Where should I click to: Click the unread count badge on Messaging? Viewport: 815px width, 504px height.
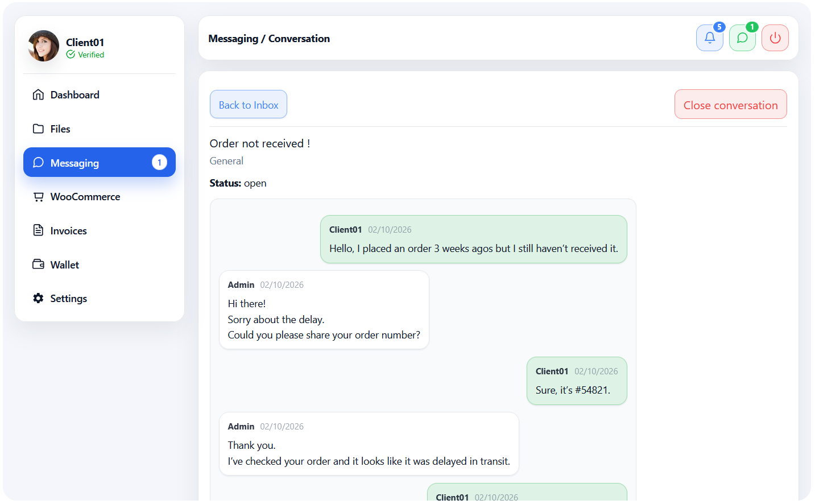pos(159,163)
